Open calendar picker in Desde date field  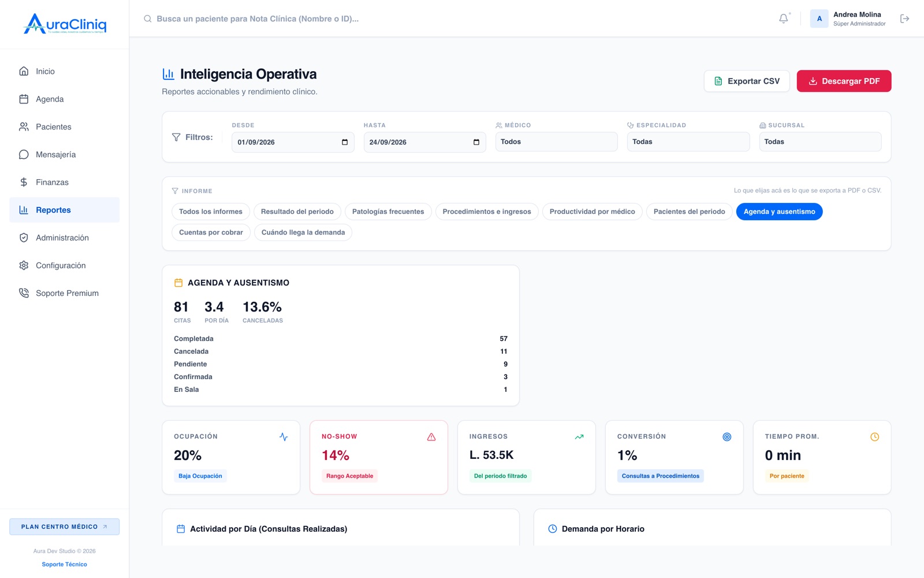345,142
